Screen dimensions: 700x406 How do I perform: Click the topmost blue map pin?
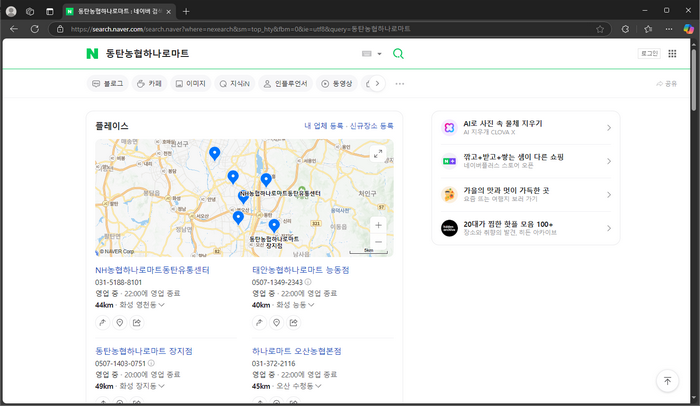click(215, 153)
